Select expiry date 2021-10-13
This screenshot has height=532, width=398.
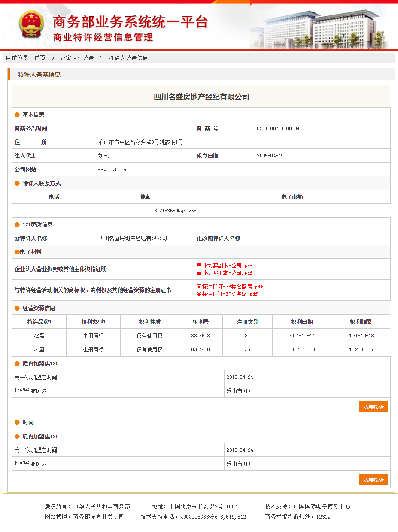(360, 336)
